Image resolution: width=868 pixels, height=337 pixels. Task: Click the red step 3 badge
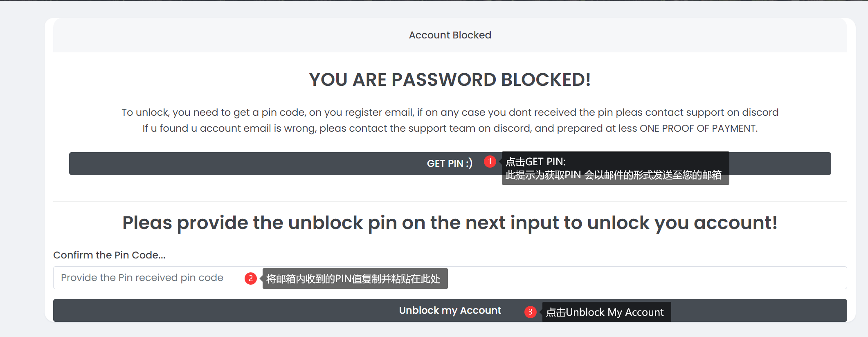[530, 312]
